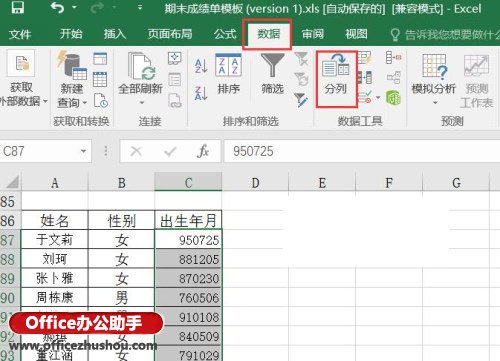Viewport: 500px width, 361px height.
Task: Click the Reapply filter icon
Action: [x=301, y=79]
